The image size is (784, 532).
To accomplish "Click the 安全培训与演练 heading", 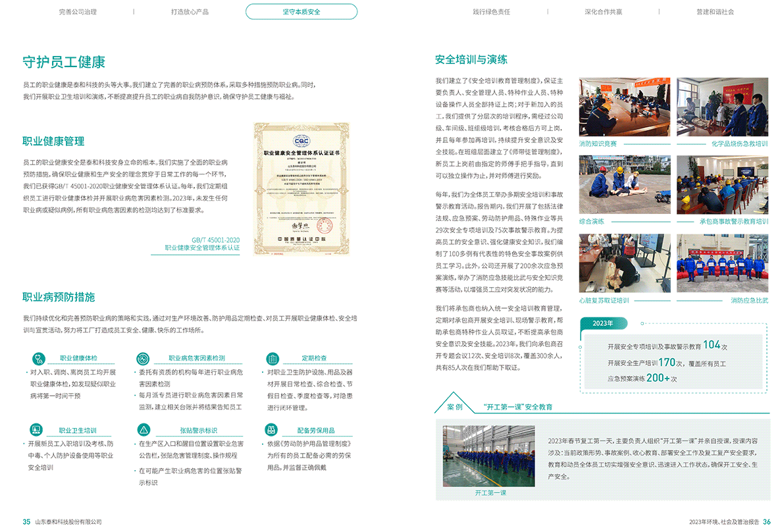I will (x=471, y=59).
